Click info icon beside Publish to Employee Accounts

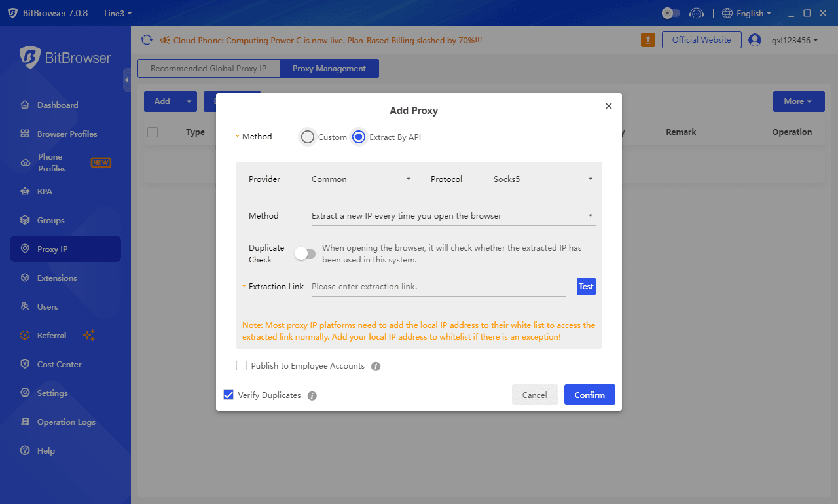pos(376,366)
